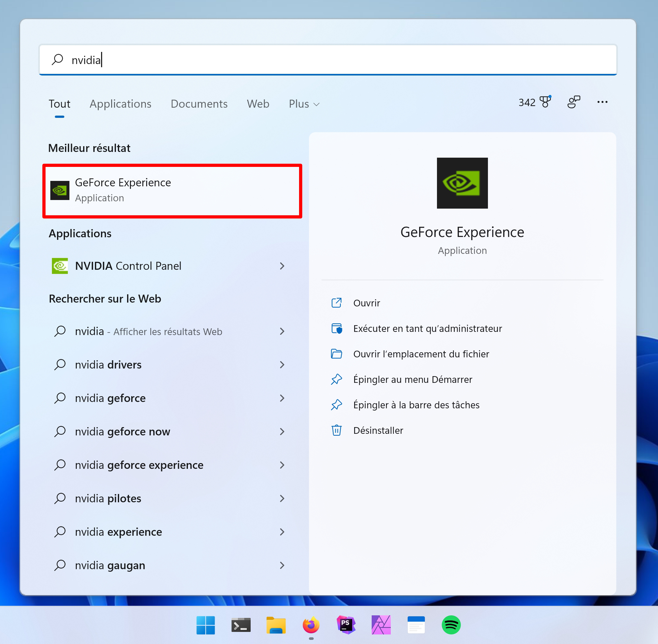Screen dimensions: 658x644
Task: Expand the nvidia drivers suggestion arrow
Action: (282, 365)
